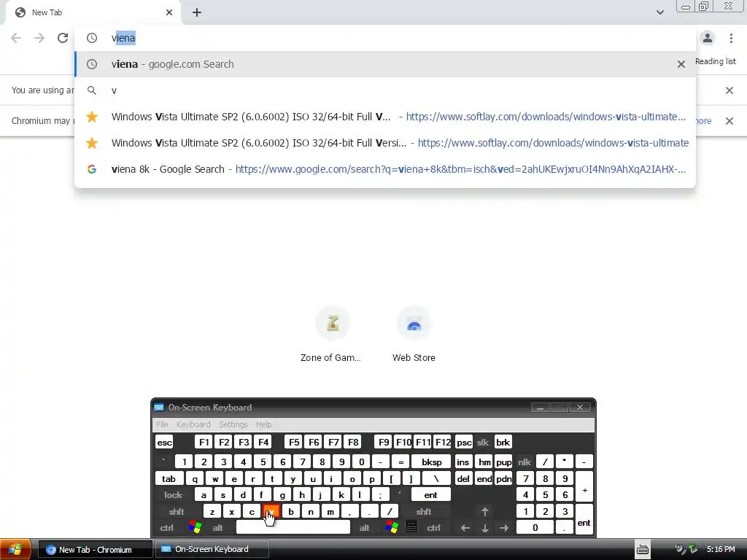Image resolution: width=747 pixels, height=560 pixels.
Task: Click the address bar containing viena
Action: tap(385, 38)
